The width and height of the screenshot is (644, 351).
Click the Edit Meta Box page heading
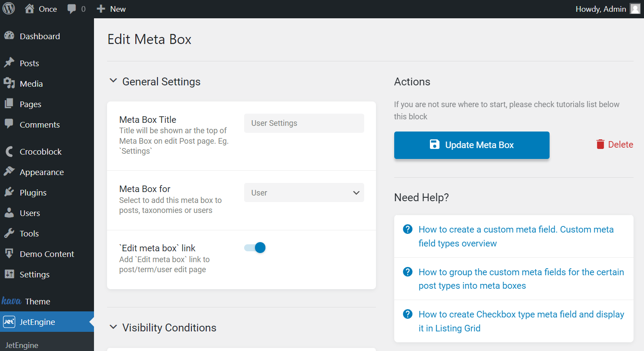(149, 39)
